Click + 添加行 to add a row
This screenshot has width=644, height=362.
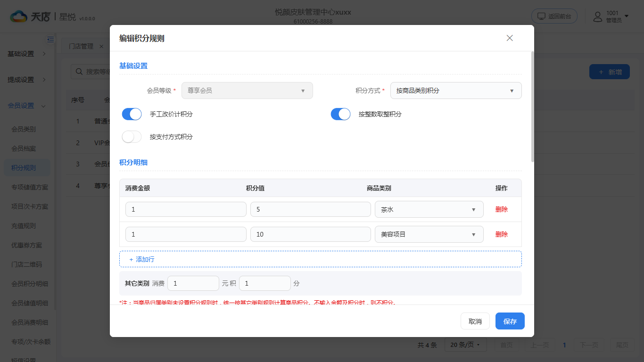coord(321,259)
